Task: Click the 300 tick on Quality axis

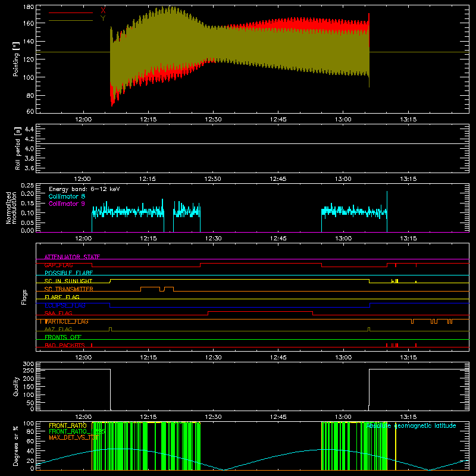Action: coord(29,364)
